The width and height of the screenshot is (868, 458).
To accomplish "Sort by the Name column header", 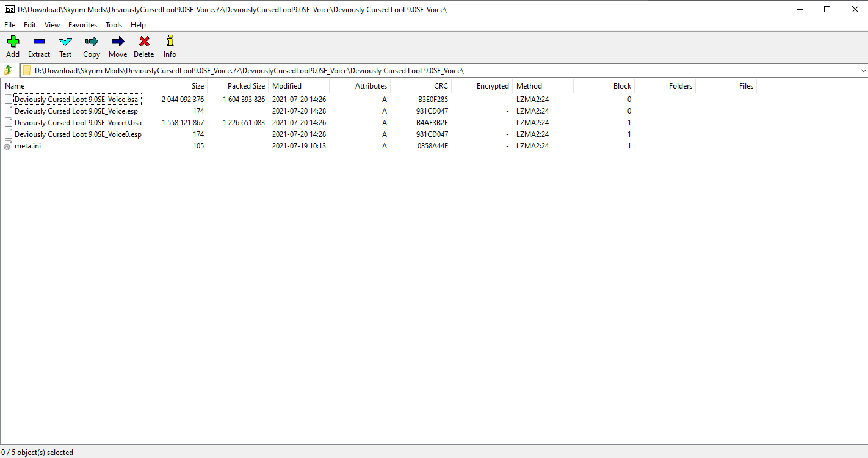I will [73, 86].
